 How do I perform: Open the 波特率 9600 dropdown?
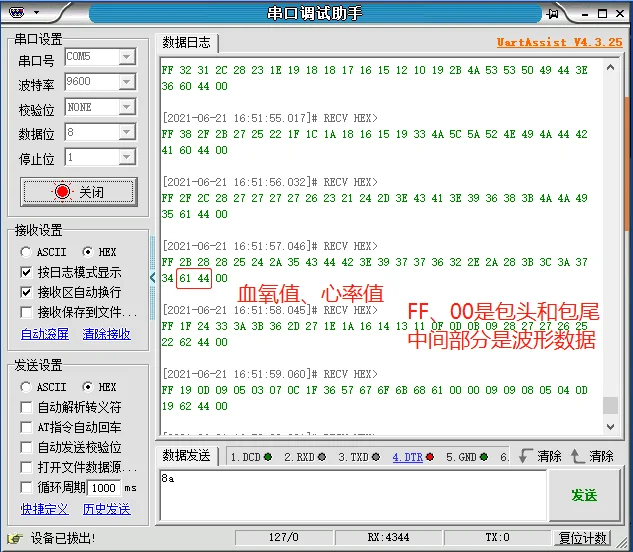[x=126, y=82]
